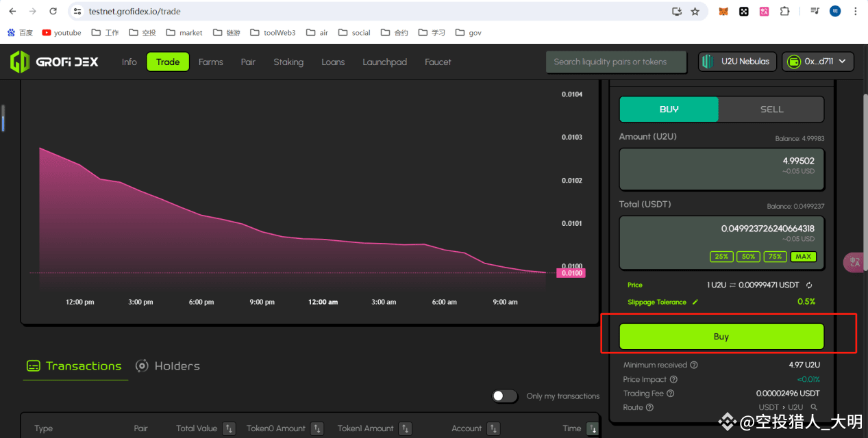Click the Amount (U2U) input field
The image size is (868, 438).
pos(721,168)
